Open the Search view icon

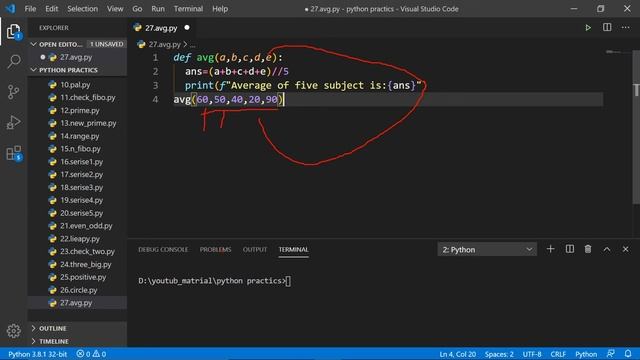click(13, 62)
